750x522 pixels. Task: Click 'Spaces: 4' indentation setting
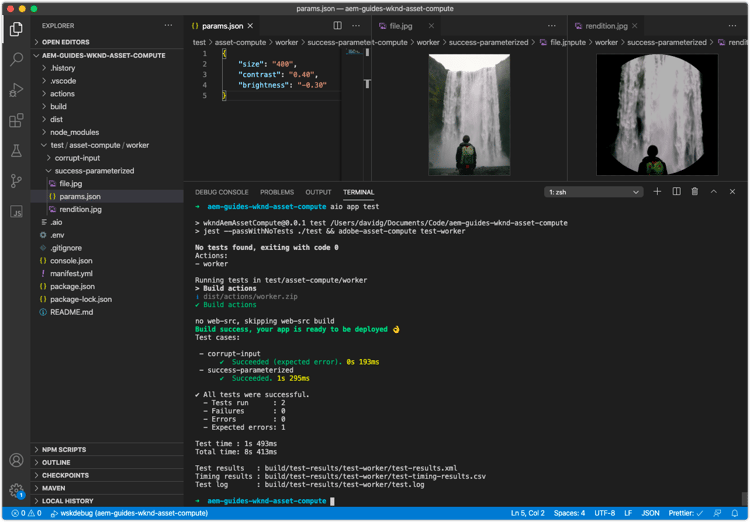567,513
